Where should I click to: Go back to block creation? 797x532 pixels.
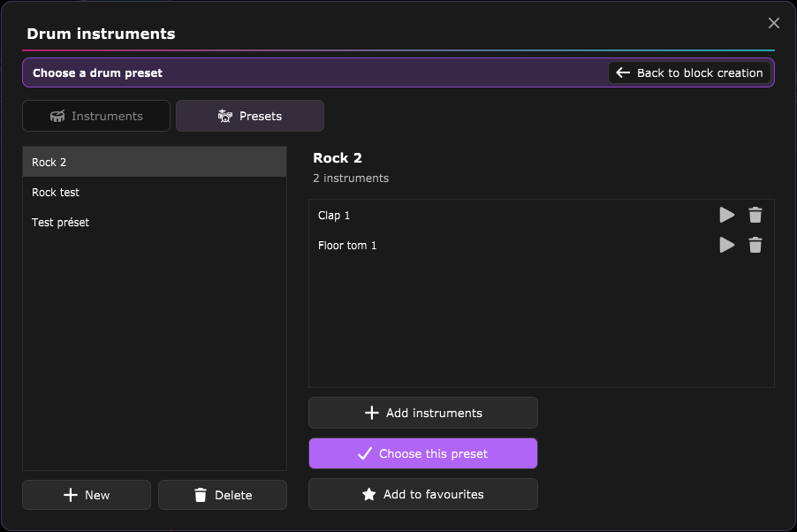690,72
